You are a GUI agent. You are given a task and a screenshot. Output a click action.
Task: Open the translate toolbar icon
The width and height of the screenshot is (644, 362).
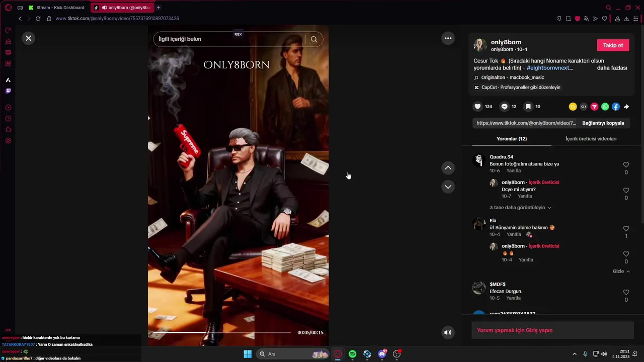point(586,19)
